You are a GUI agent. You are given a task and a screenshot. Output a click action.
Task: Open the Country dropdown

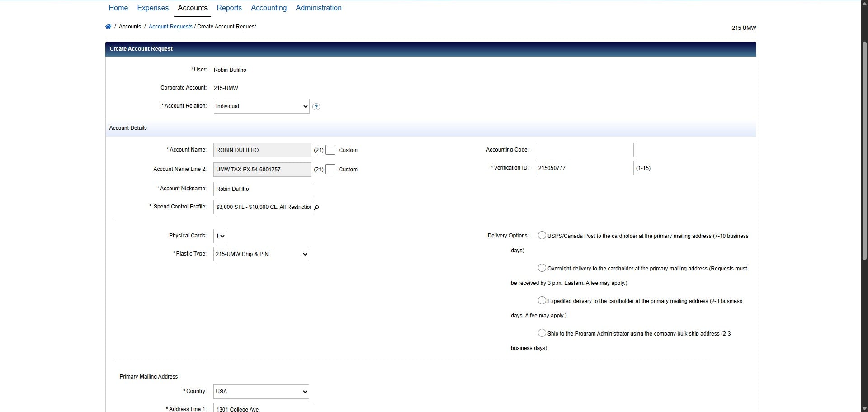point(260,391)
